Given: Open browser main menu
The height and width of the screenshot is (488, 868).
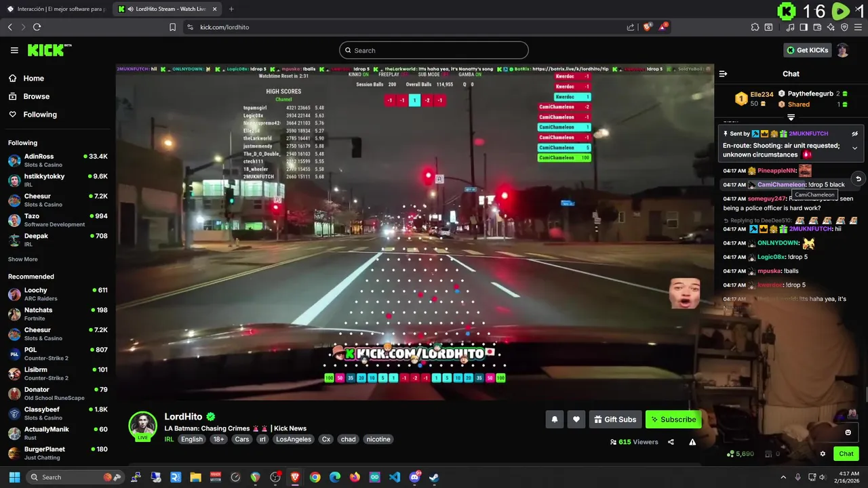Looking at the screenshot, I should (858, 27).
